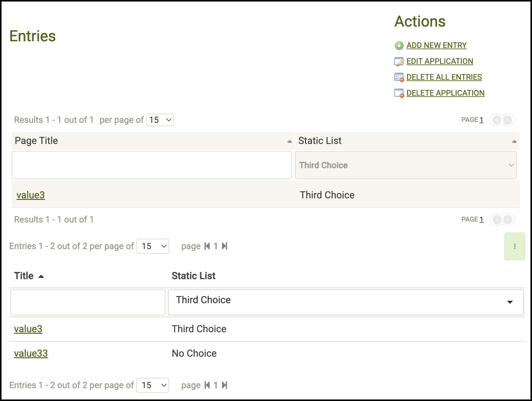Go to last page in bottom Entries pager
532x401 pixels.
225,385
